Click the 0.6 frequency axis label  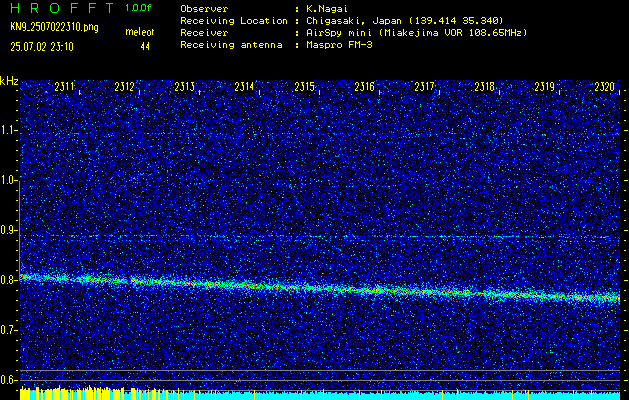[8, 380]
